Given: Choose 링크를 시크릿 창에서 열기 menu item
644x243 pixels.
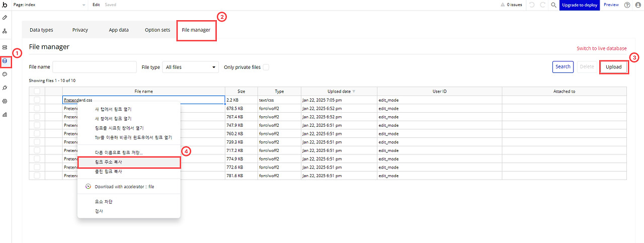Looking at the screenshot, I should 129,128.
